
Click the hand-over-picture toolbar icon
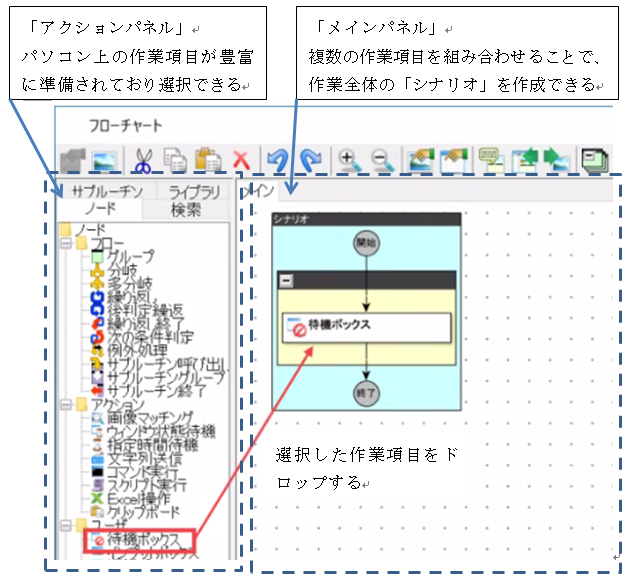tap(421, 160)
